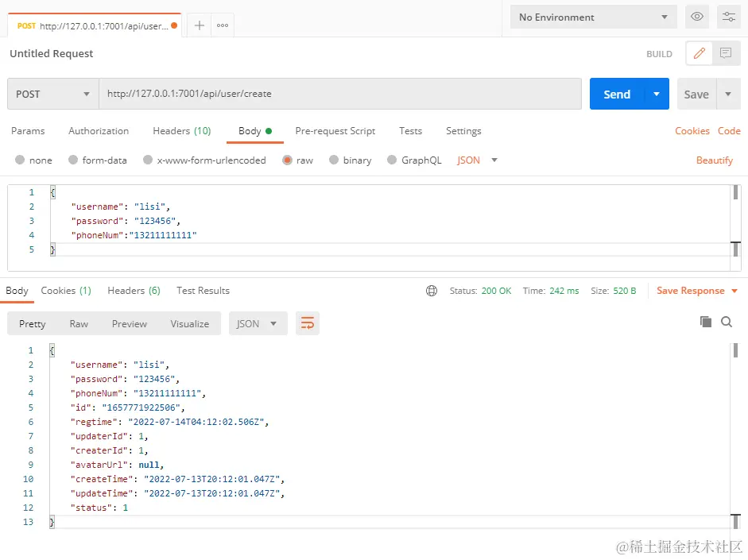Open the response Headers (6) tab
Viewport: 748px width, 560px height.
(134, 291)
